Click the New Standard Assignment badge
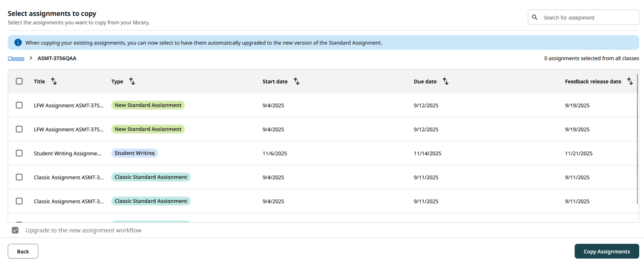 click(x=148, y=105)
